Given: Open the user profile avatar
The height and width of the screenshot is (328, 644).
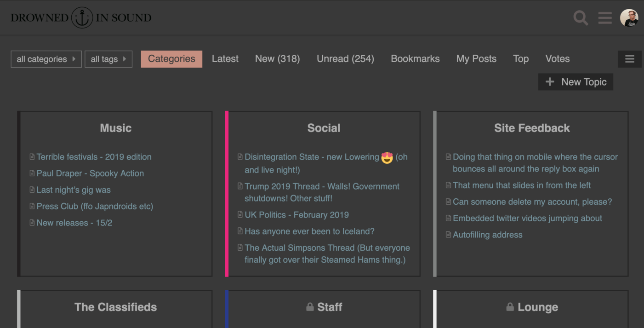Looking at the screenshot, I should pyautogui.click(x=629, y=18).
